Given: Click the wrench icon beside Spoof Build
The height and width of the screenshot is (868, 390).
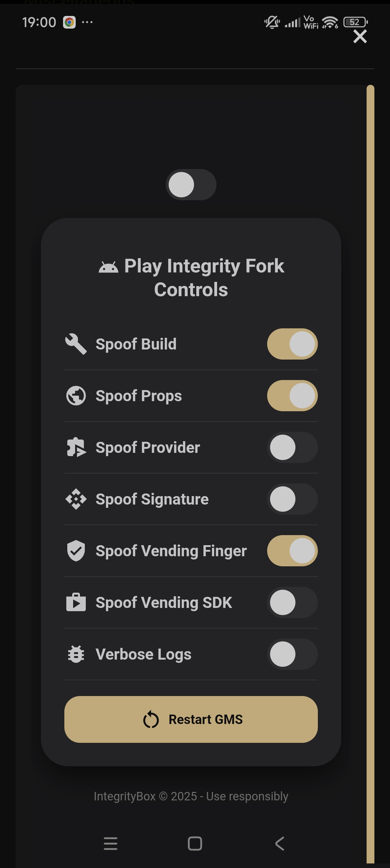Looking at the screenshot, I should click(76, 344).
